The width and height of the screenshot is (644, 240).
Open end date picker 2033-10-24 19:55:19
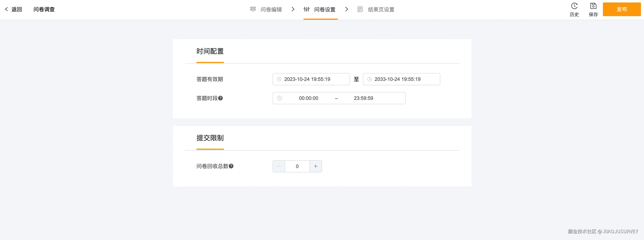tap(398, 79)
